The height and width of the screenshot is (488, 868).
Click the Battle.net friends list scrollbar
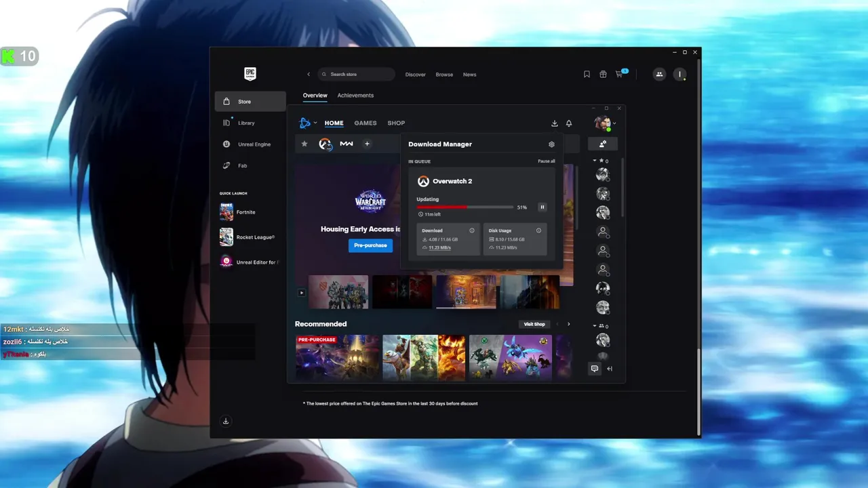[623, 187]
